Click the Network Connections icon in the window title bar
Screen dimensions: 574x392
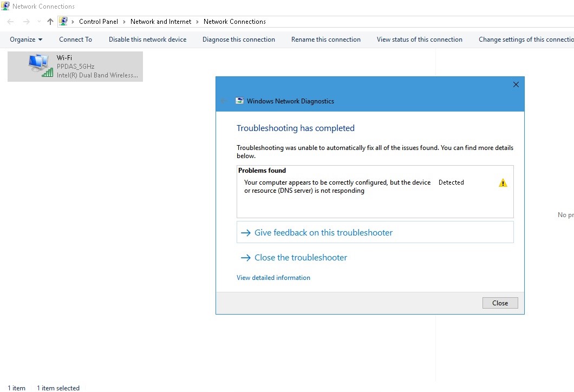pyautogui.click(x=5, y=6)
